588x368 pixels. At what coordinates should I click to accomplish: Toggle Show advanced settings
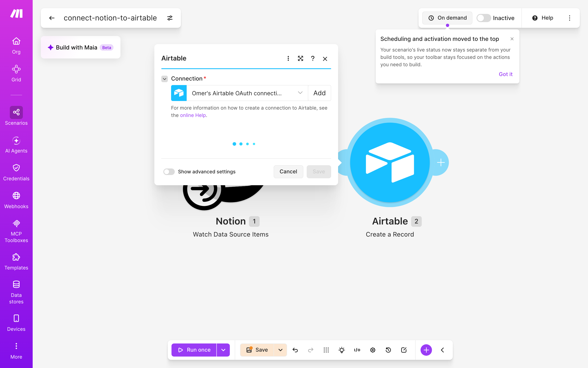(x=169, y=172)
